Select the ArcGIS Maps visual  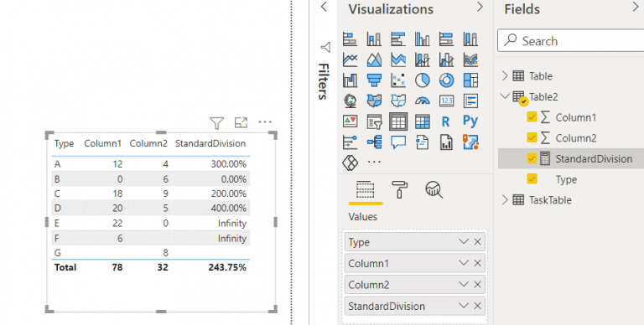470,142
